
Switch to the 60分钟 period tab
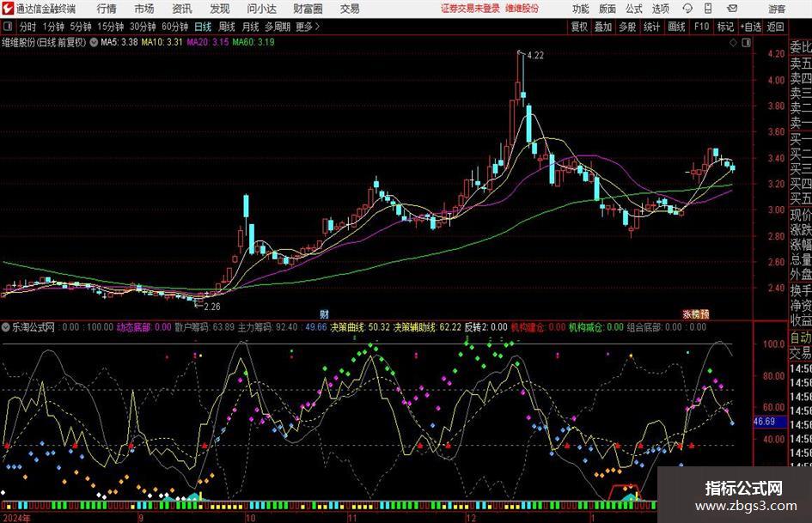coord(174,27)
